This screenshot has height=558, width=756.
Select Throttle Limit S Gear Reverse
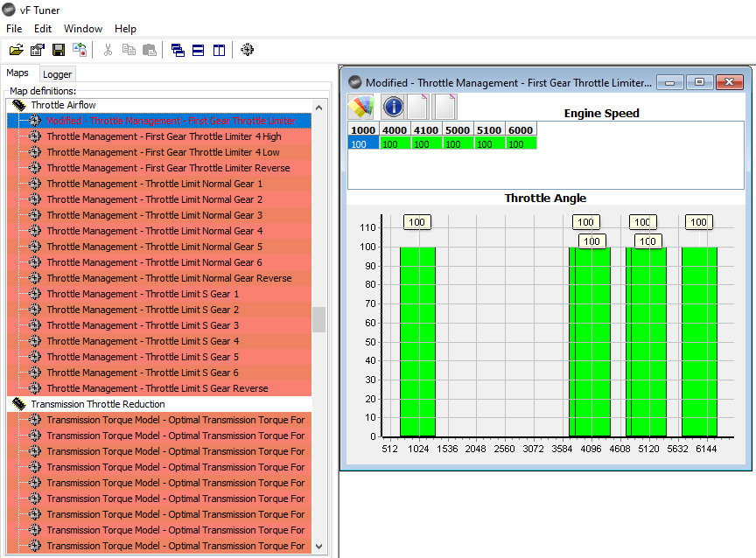[157, 388]
